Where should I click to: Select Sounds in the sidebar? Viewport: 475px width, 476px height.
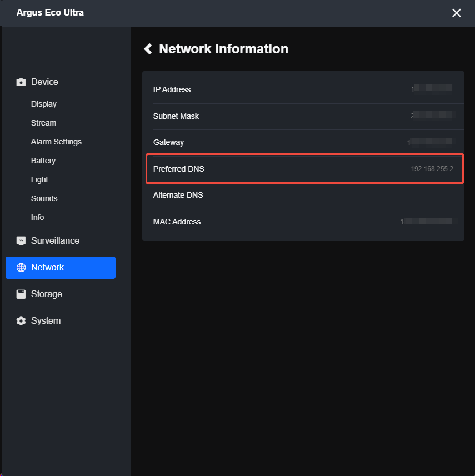tap(44, 198)
